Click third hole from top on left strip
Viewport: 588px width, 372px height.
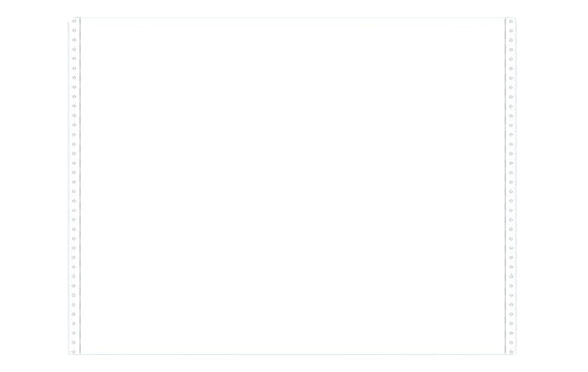click(74, 39)
